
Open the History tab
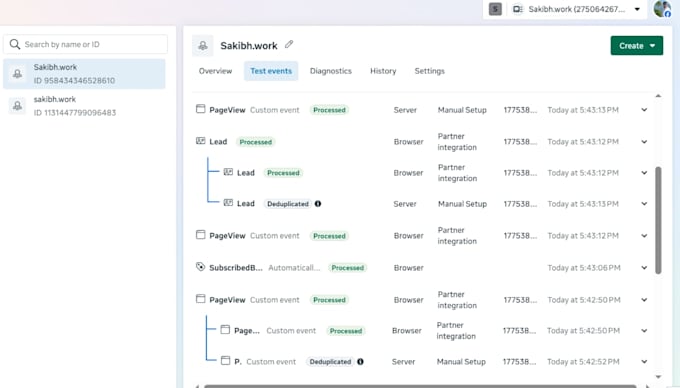[x=383, y=71]
